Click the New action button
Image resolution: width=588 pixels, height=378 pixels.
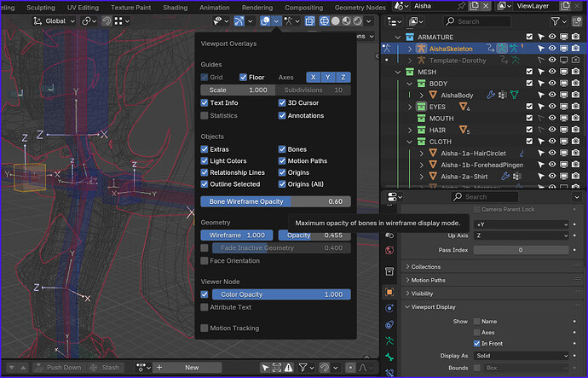pyautogui.click(x=192, y=368)
